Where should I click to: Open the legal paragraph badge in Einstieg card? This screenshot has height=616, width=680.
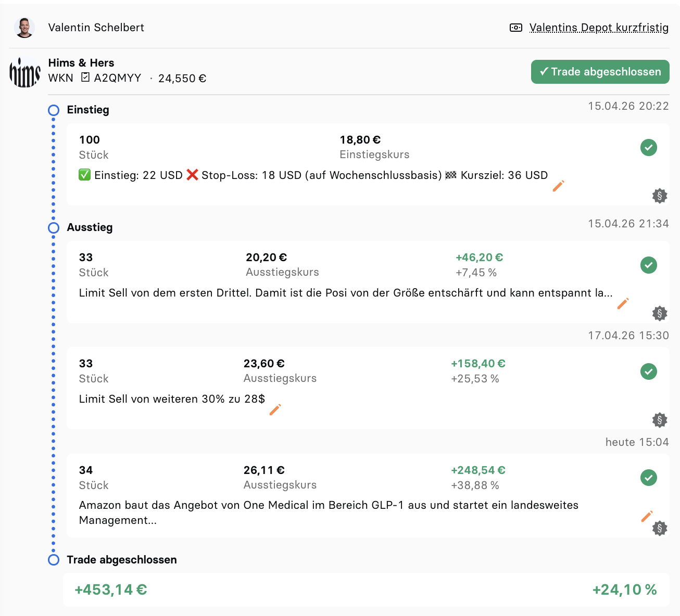click(x=660, y=196)
